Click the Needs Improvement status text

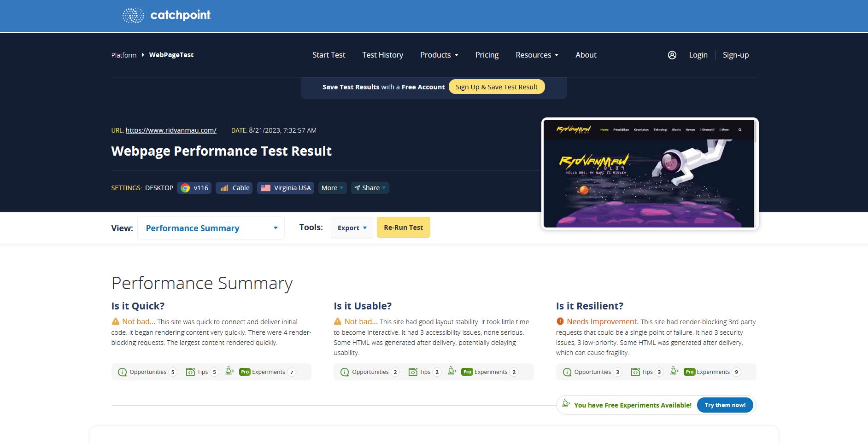[602, 321]
